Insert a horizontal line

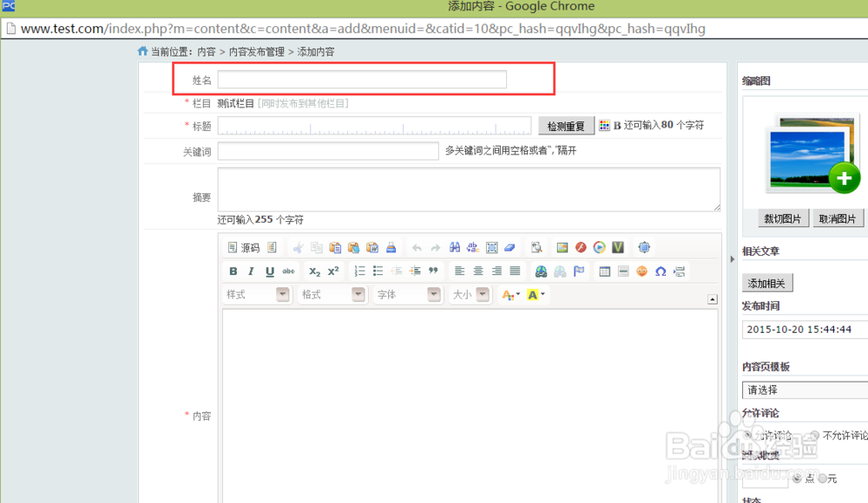[623, 271]
